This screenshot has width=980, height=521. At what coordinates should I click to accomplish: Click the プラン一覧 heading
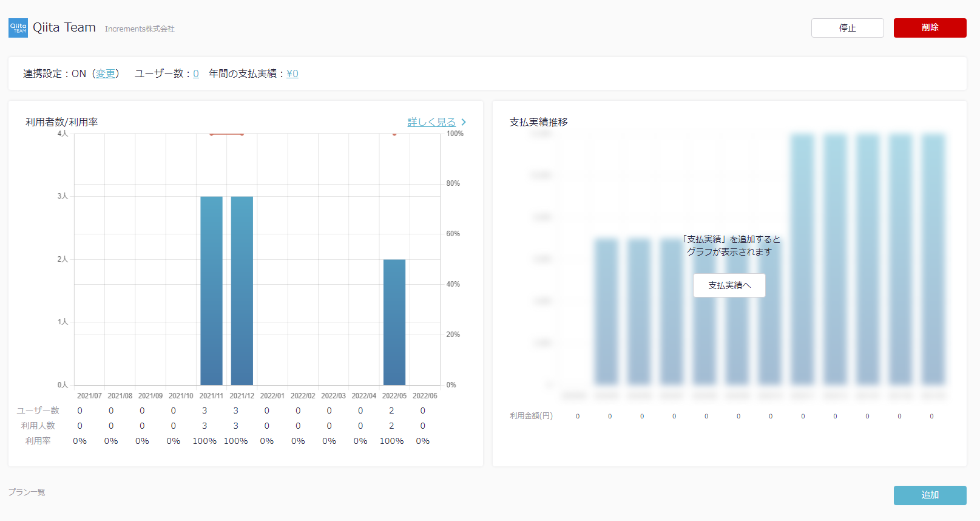coord(27,492)
